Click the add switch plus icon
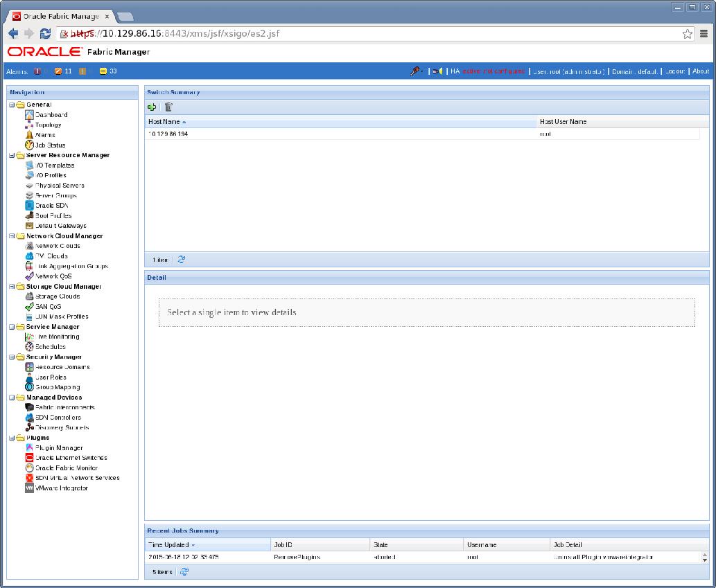The width and height of the screenshot is (716, 588). (x=152, y=107)
